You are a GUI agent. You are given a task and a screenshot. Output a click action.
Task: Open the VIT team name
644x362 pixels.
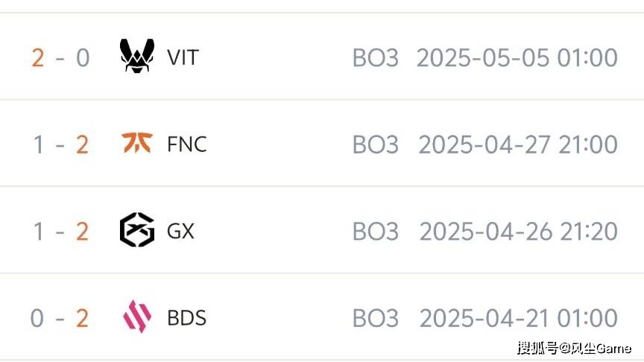pos(183,57)
